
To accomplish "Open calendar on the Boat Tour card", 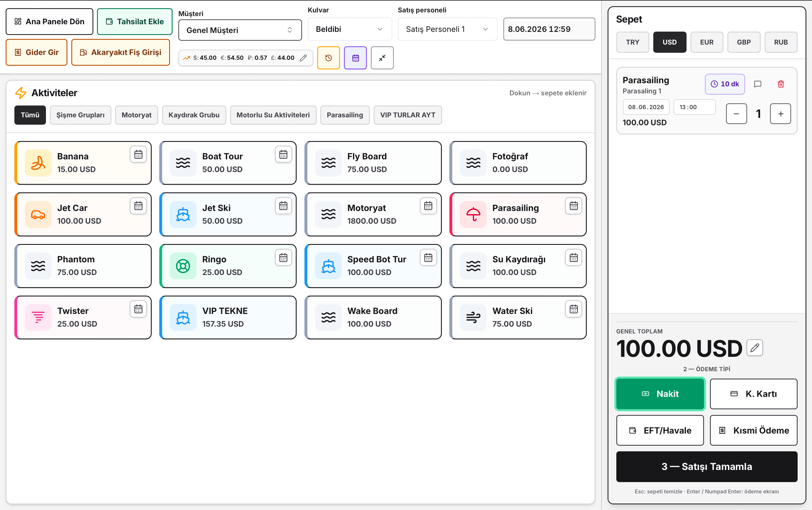I will point(283,155).
